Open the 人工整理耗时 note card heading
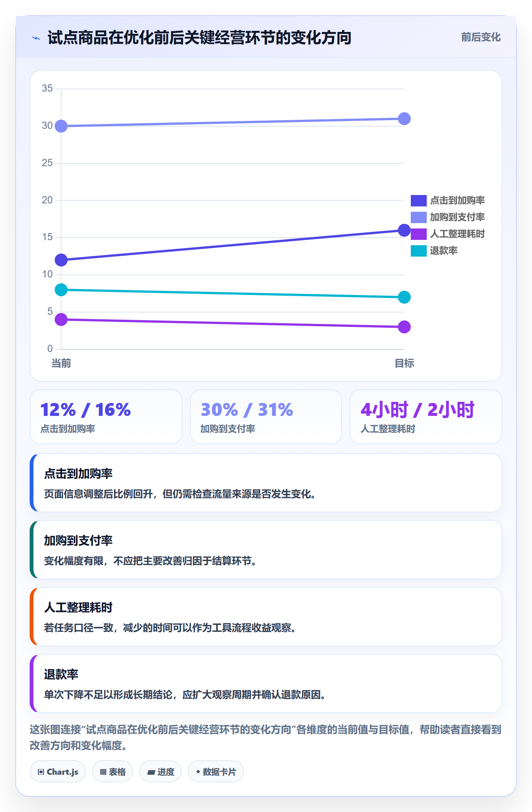Image resolution: width=532 pixels, height=812 pixels. [78, 607]
